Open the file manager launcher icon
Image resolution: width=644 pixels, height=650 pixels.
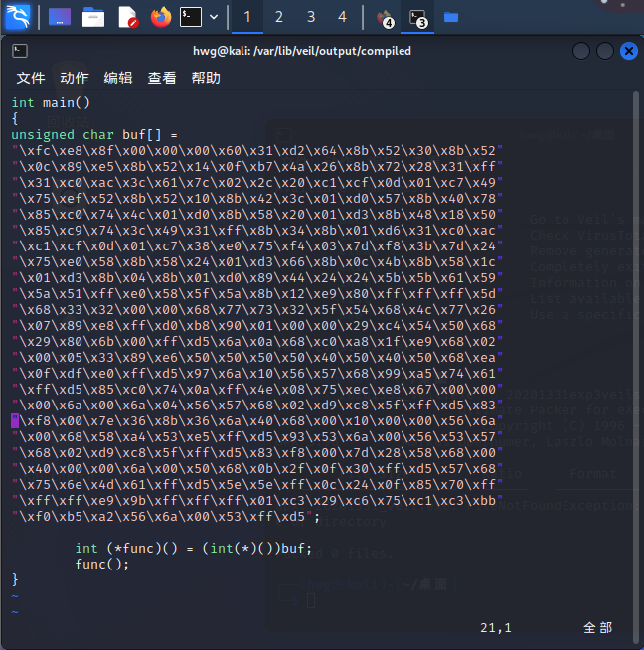[x=93, y=17]
